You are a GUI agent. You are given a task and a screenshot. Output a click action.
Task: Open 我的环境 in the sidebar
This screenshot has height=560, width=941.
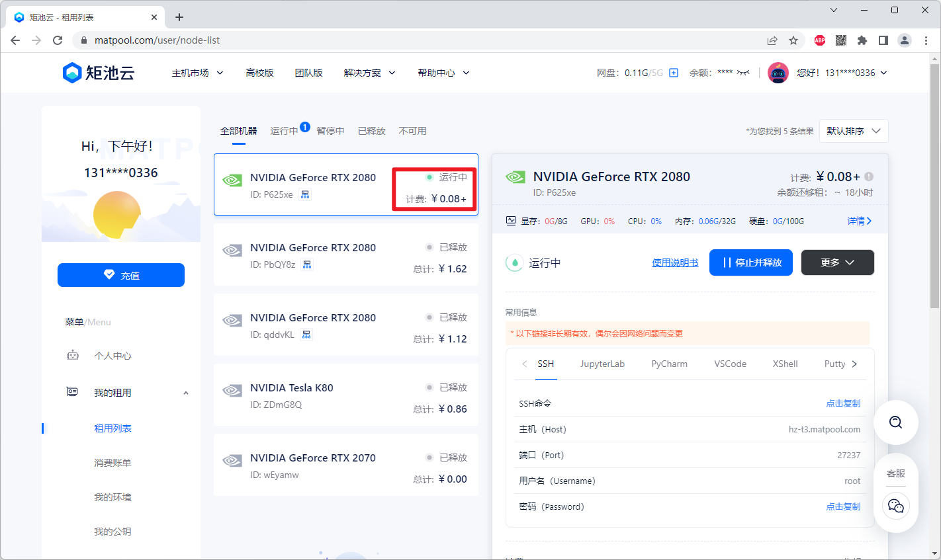[x=112, y=497]
